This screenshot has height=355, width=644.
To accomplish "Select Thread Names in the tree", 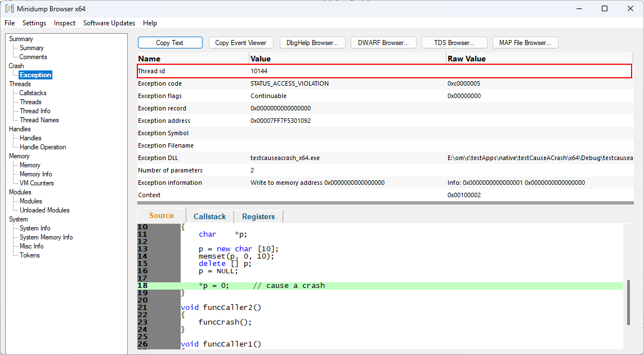I will [x=39, y=120].
